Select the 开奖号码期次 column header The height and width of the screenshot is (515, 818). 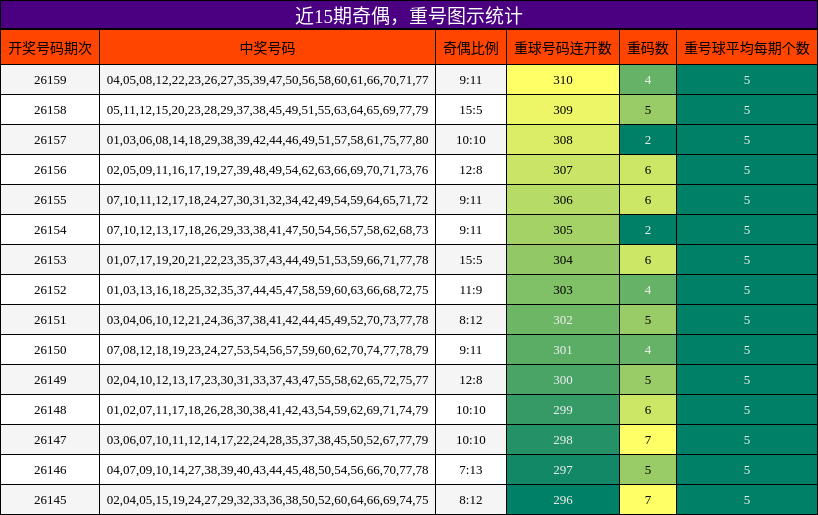(50, 48)
